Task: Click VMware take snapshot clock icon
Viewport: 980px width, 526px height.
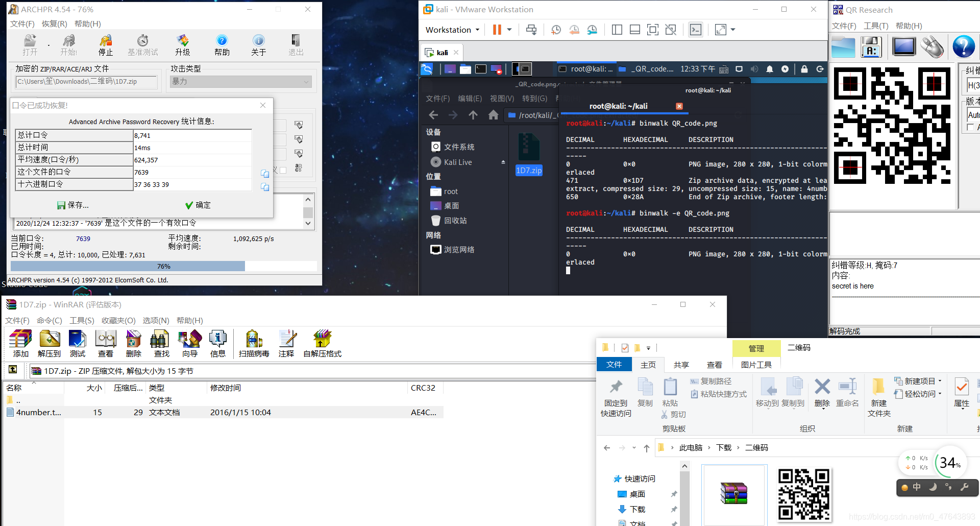Action: pos(556,30)
